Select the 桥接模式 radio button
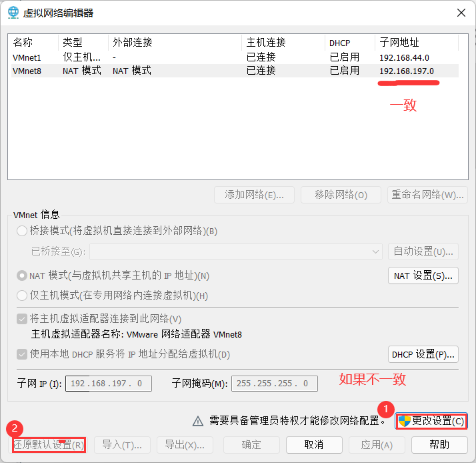Screen dimensions: 476x463 coord(22,231)
